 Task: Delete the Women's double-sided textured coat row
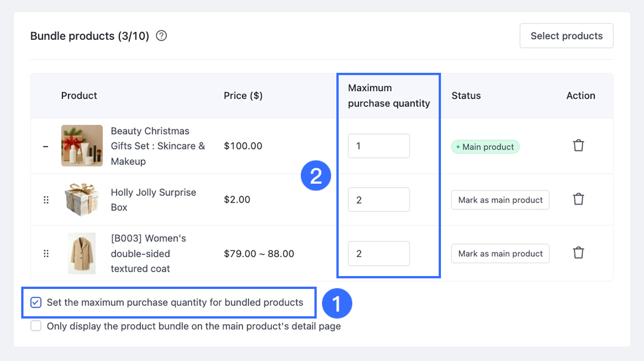(x=578, y=253)
